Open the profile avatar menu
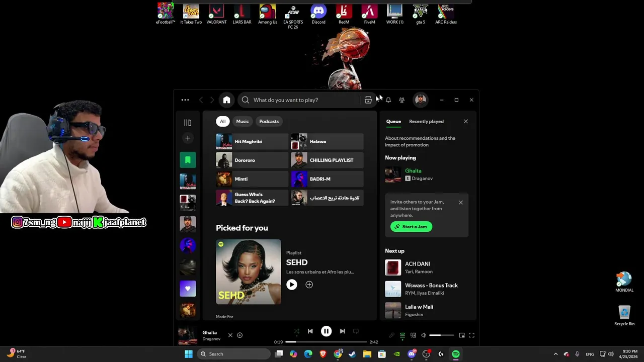 point(421,100)
